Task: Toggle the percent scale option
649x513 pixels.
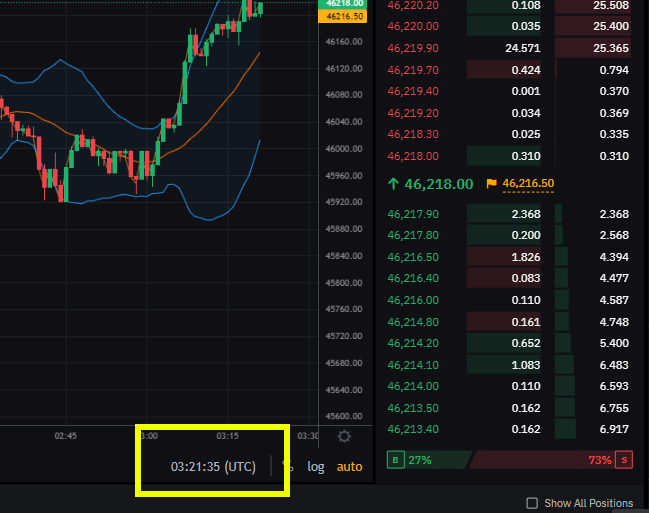Action: [288, 466]
